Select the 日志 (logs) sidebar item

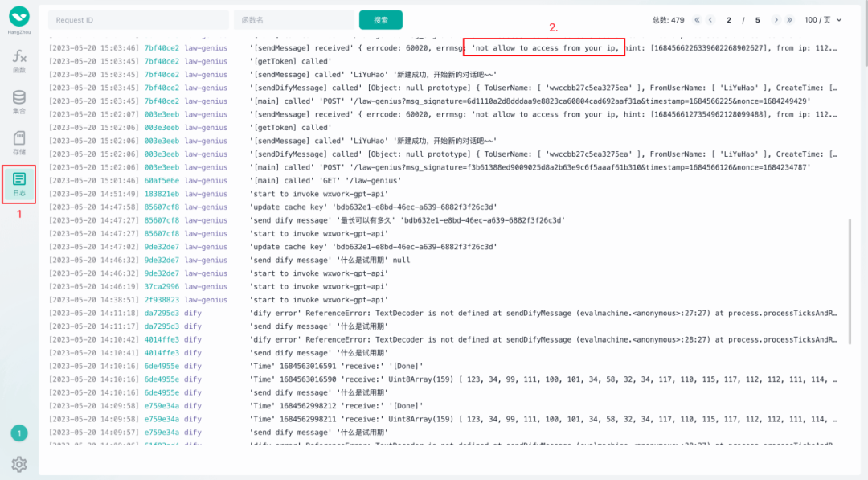click(x=19, y=183)
